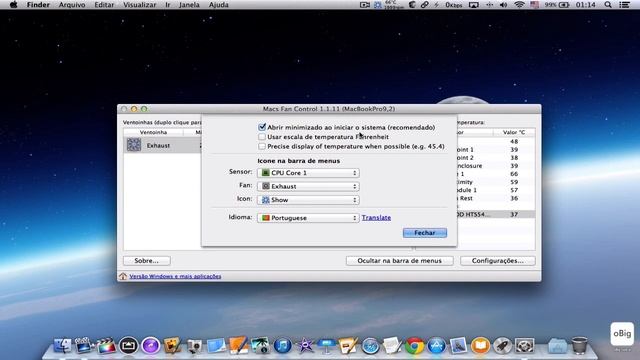Launch iMovie from the dock
The image size is (640, 360).
click(x=304, y=345)
